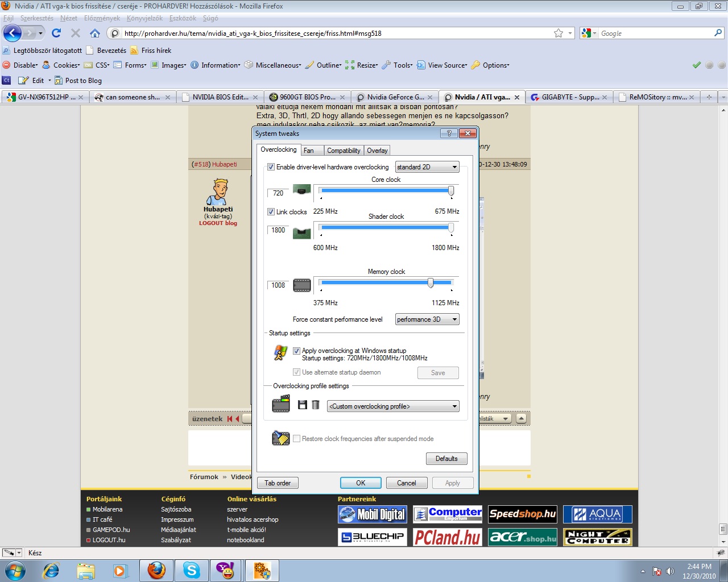Open System tweaks help question button
This screenshot has width=728, height=582.
[x=449, y=133]
